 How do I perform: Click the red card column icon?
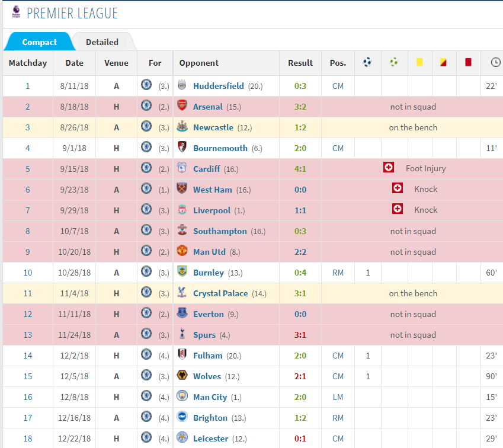tap(469, 62)
